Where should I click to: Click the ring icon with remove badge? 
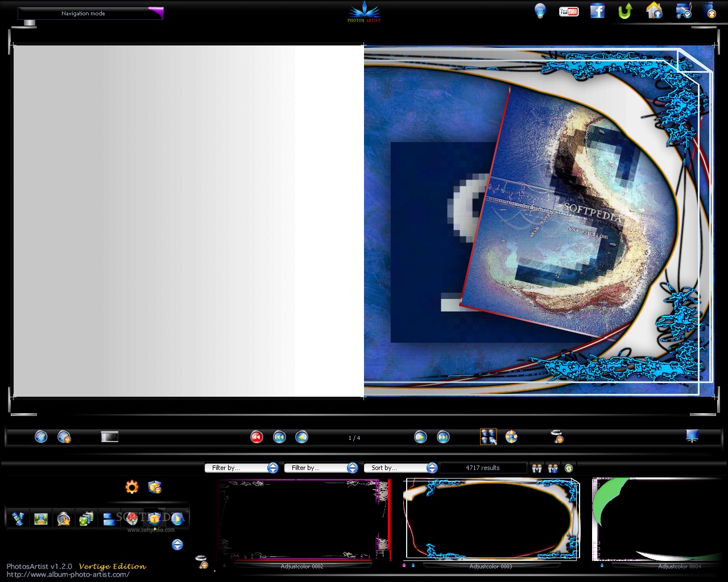(557, 436)
